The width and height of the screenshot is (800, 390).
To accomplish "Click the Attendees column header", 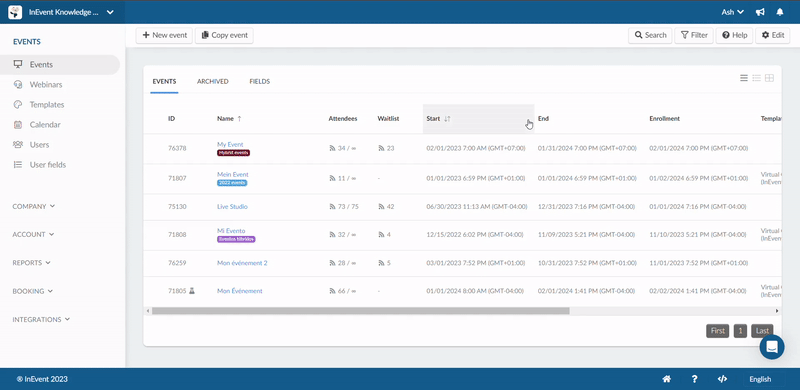I will tap(343, 118).
